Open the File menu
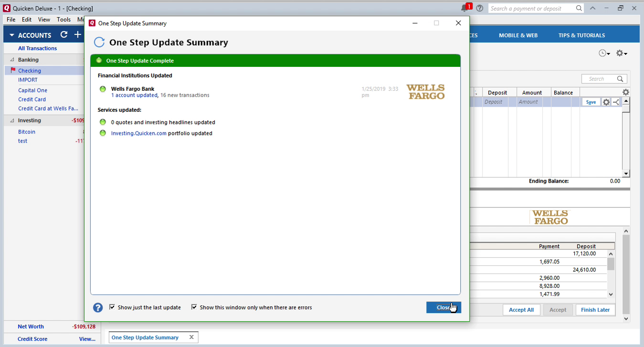 [11, 20]
